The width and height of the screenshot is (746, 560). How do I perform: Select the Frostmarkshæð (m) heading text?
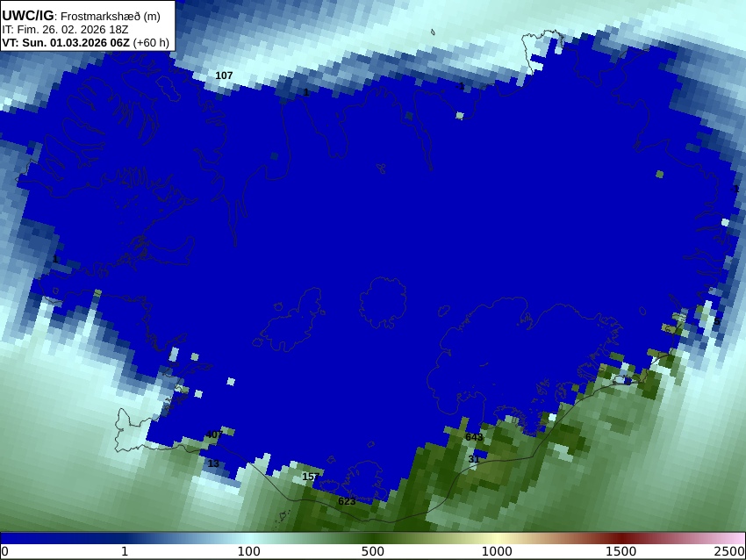click(x=111, y=16)
